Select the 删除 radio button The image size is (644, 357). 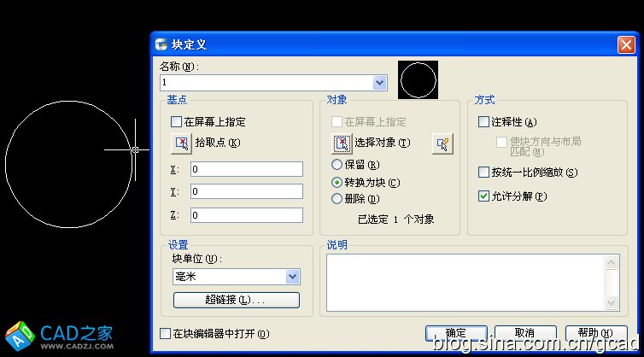(337, 199)
